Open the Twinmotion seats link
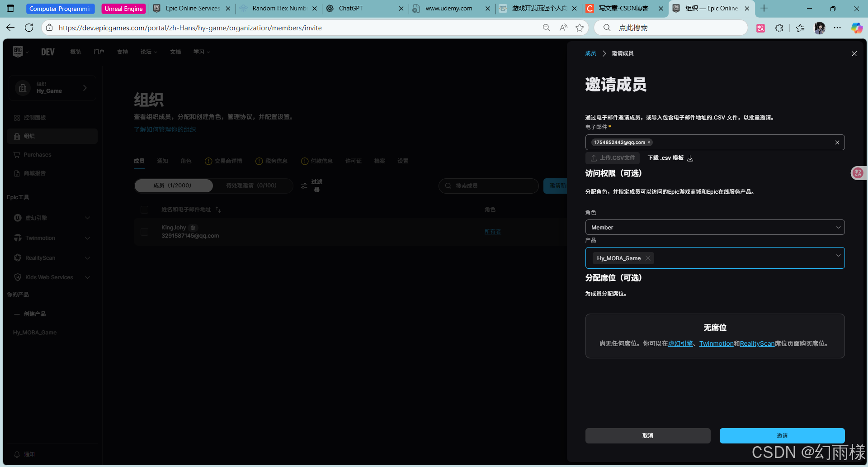Image resolution: width=868 pixels, height=467 pixels. click(x=716, y=343)
